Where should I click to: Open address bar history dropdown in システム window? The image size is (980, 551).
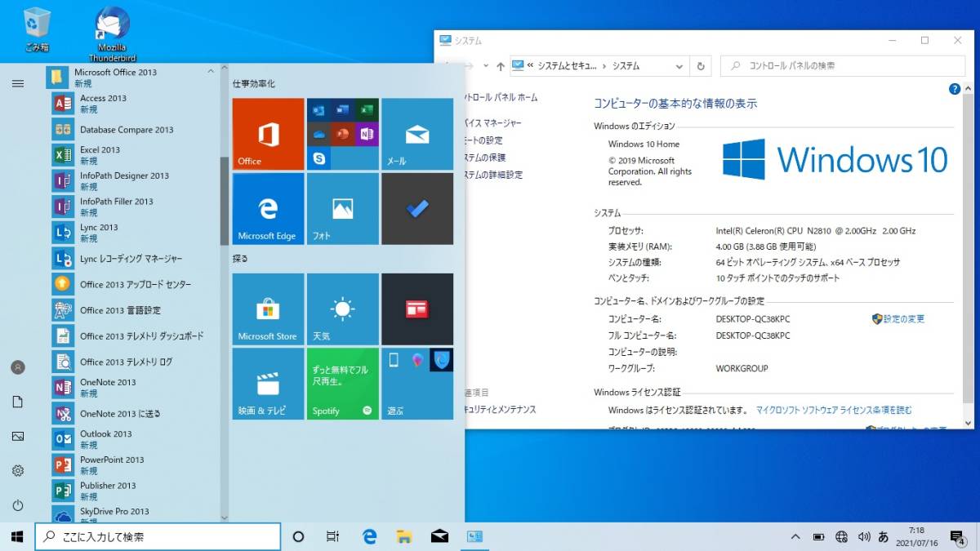click(679, 66)
